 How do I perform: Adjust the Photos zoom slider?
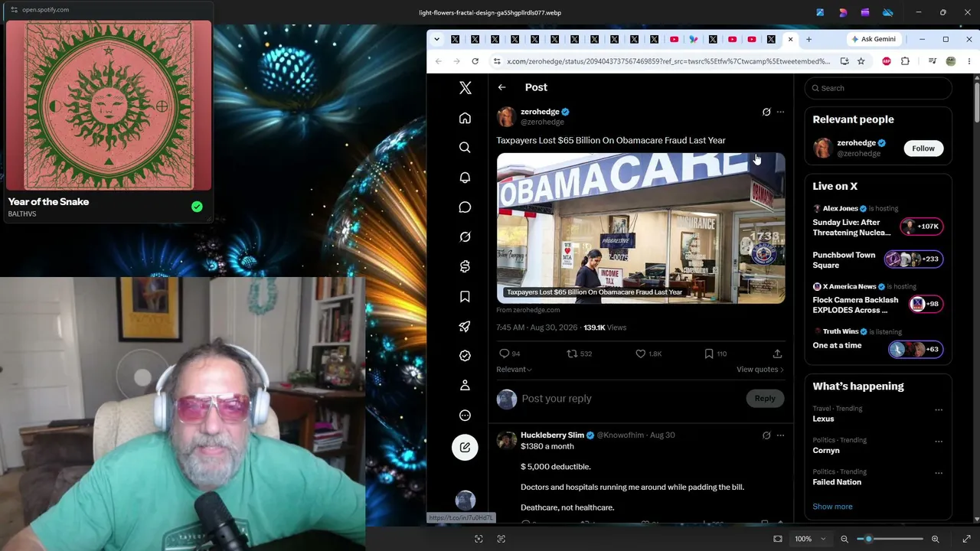[889, 539]
